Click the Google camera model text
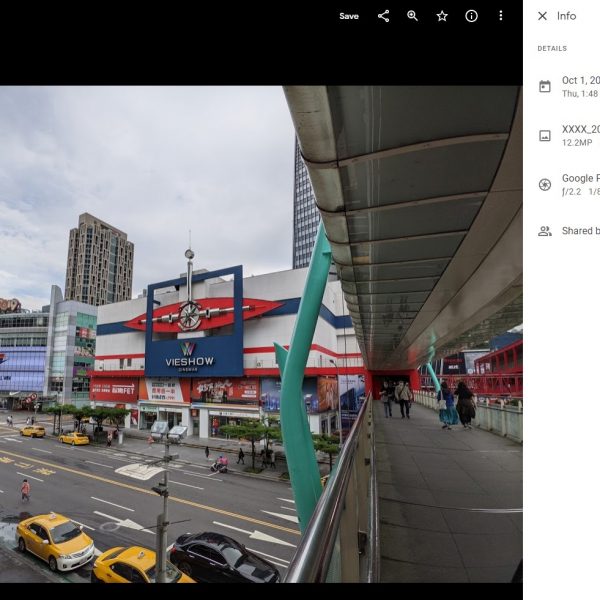 coord(580,178)
